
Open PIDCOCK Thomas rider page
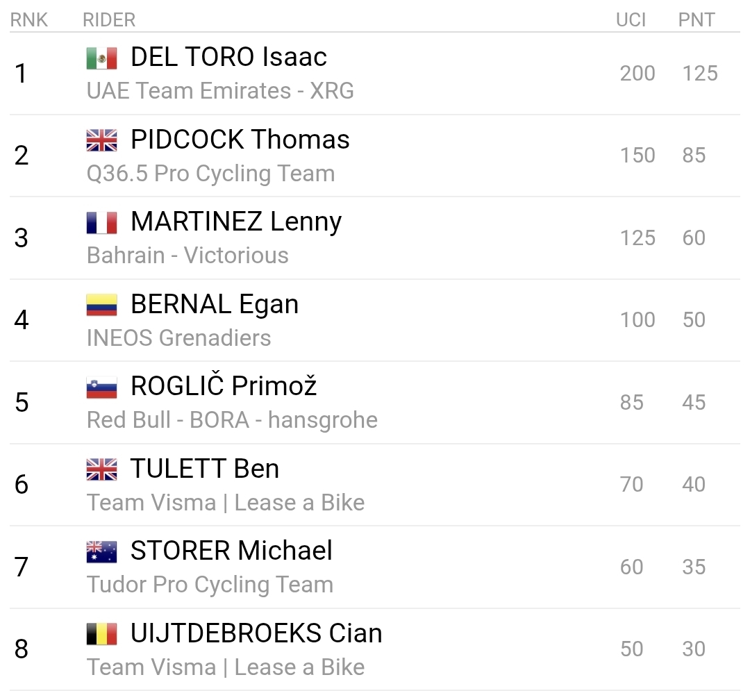(x=240, y=140)
